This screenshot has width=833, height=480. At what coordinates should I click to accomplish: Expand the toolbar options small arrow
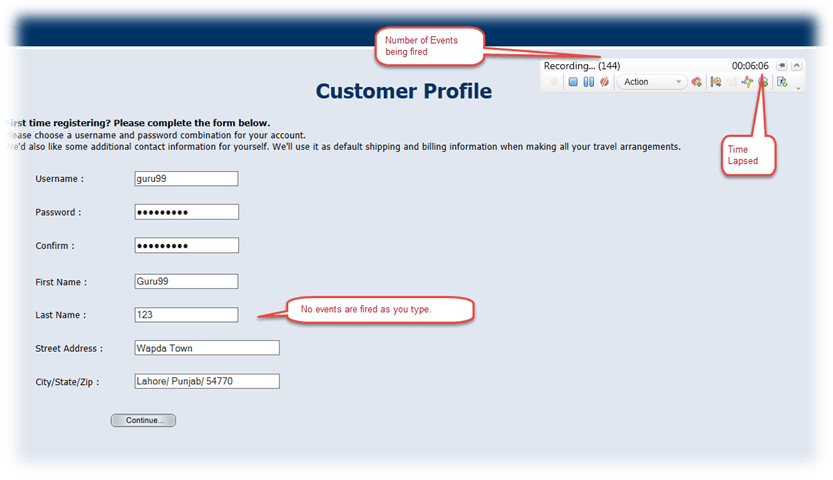click(x=798, y=88)
